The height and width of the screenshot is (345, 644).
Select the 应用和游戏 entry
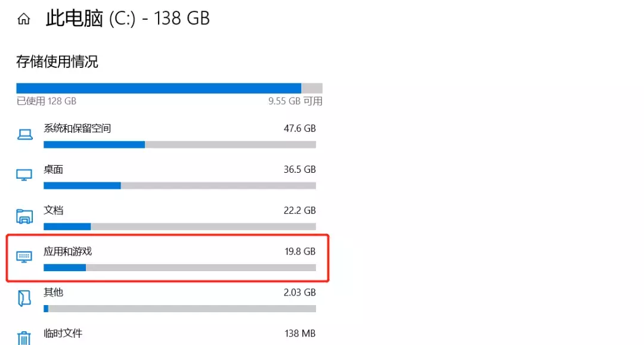pyautogui.click(x=168, y=259)
